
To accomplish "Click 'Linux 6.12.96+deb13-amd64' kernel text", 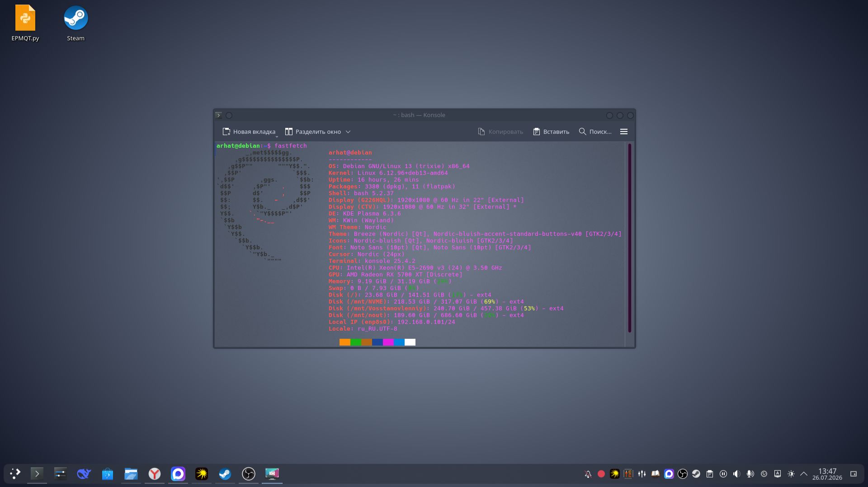I will click(x=403, y=173).
